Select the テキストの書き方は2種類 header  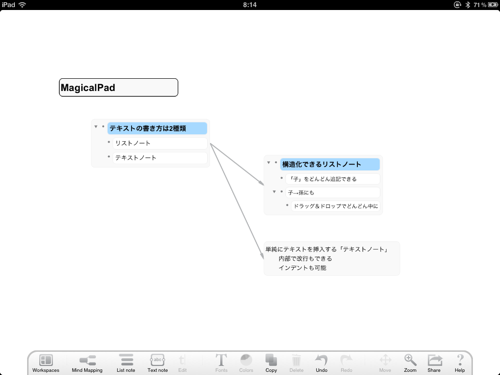click(x=157, y=128)
